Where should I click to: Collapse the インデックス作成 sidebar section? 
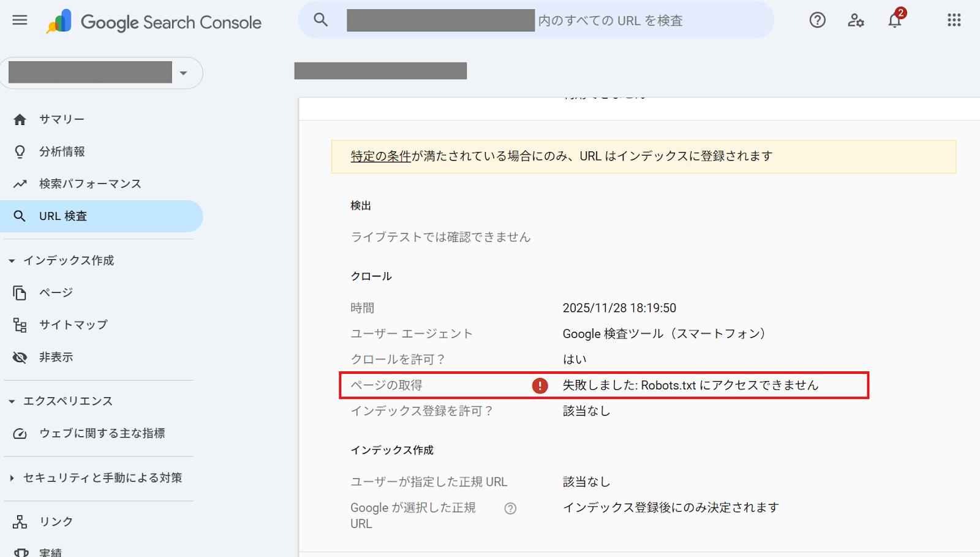pos(12,261)
